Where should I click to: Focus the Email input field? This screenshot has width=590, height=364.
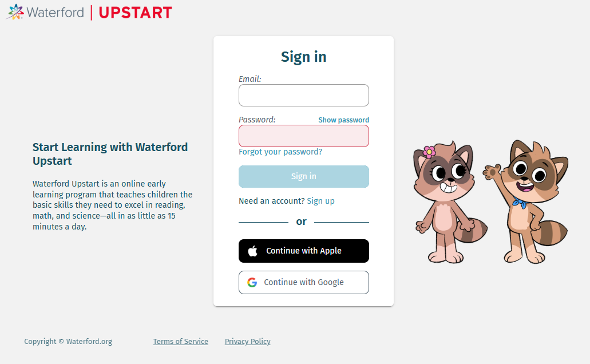303,95
